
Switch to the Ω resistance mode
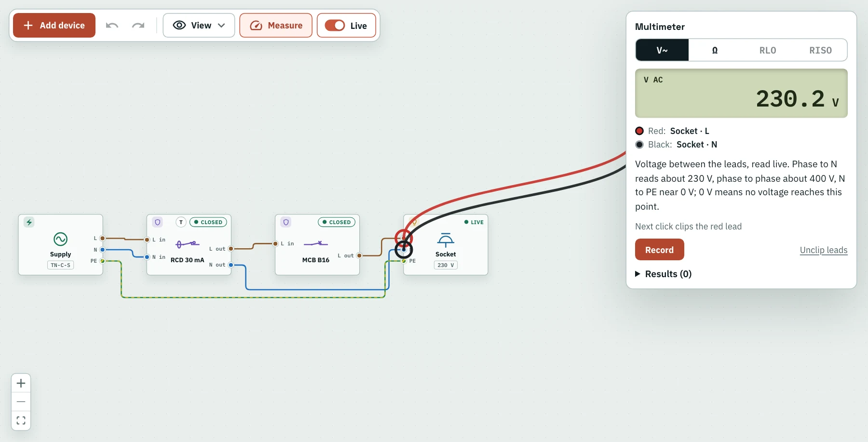click(x=715, y=50)
